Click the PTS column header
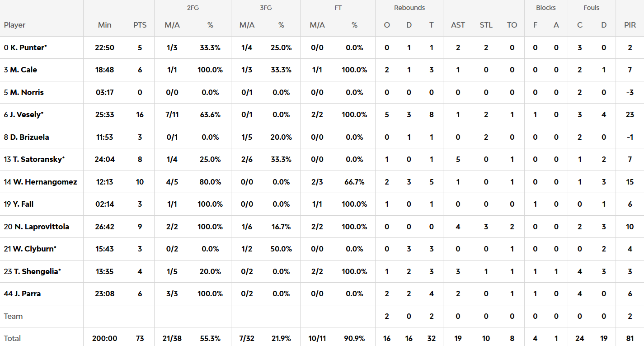Viewport: 644px width, 346px height. point(140,25)
